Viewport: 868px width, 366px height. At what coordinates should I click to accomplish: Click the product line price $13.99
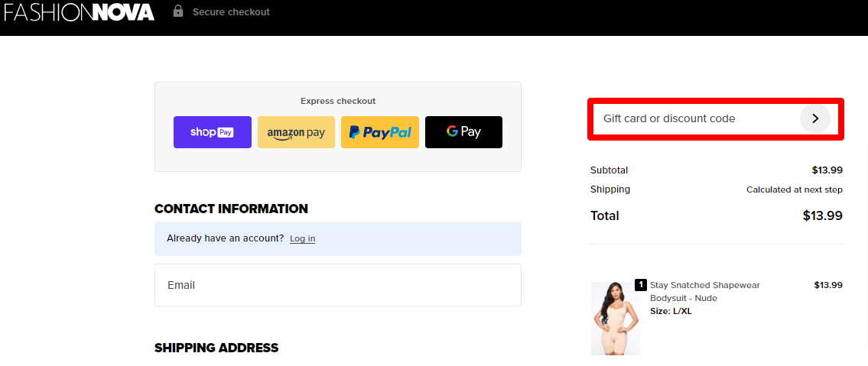[x=828, y=285]
